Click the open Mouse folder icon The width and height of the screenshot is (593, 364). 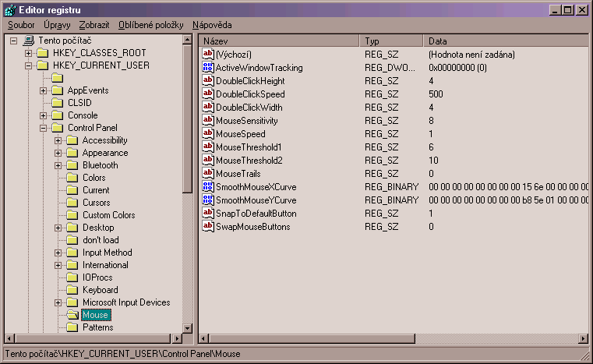72,315
